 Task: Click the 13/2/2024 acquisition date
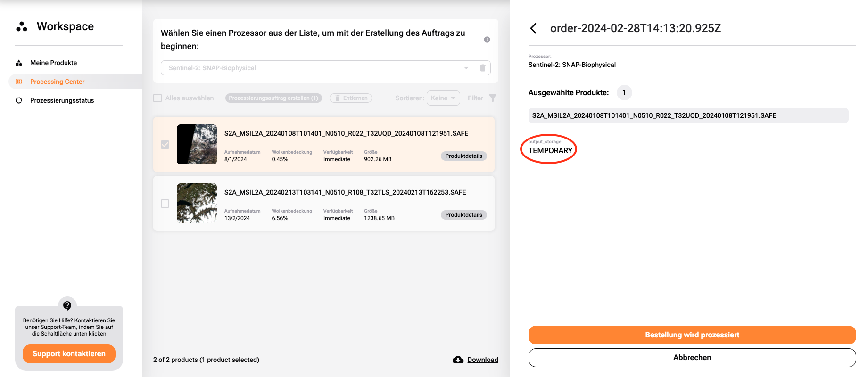click(x=237, y=218)
